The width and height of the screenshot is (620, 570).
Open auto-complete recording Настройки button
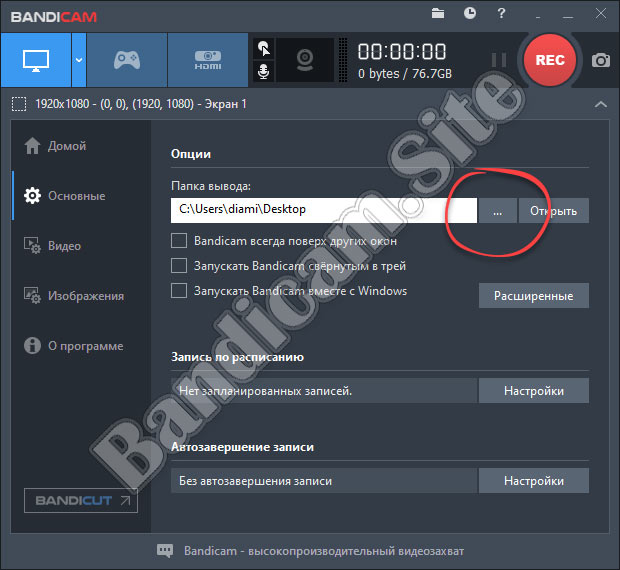534,481
